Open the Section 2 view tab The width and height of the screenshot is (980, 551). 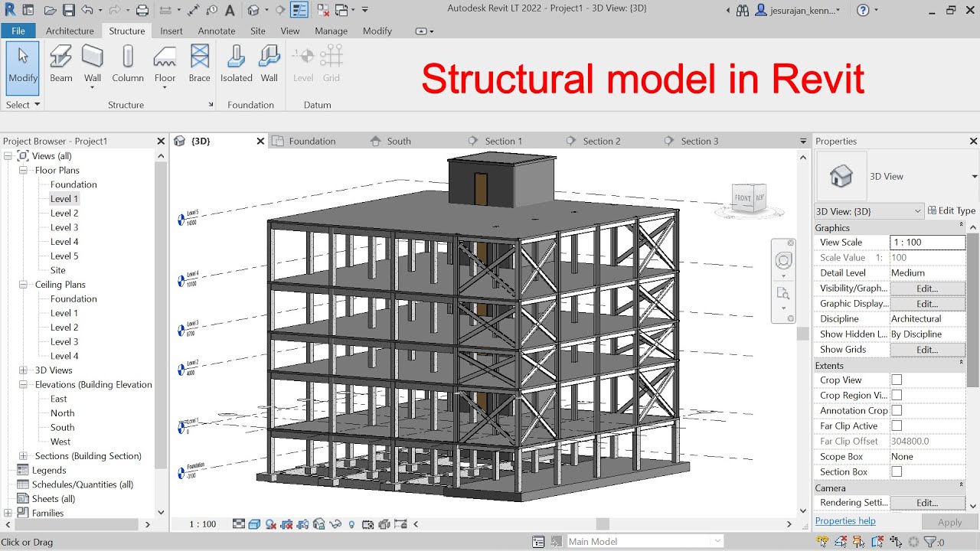pos(602,141)
